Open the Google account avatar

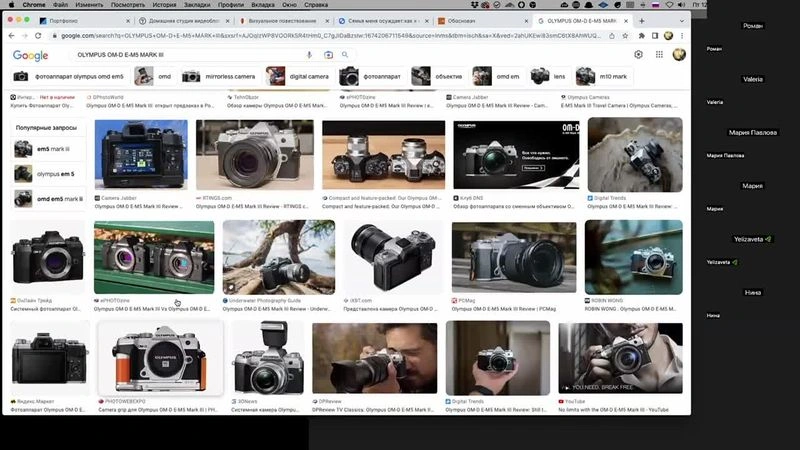point(679,55)
